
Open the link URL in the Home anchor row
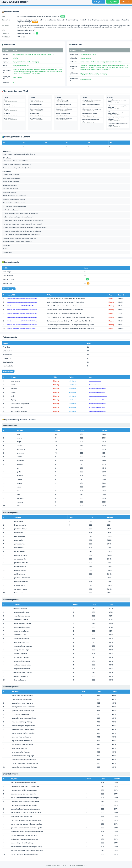[95, 385]
